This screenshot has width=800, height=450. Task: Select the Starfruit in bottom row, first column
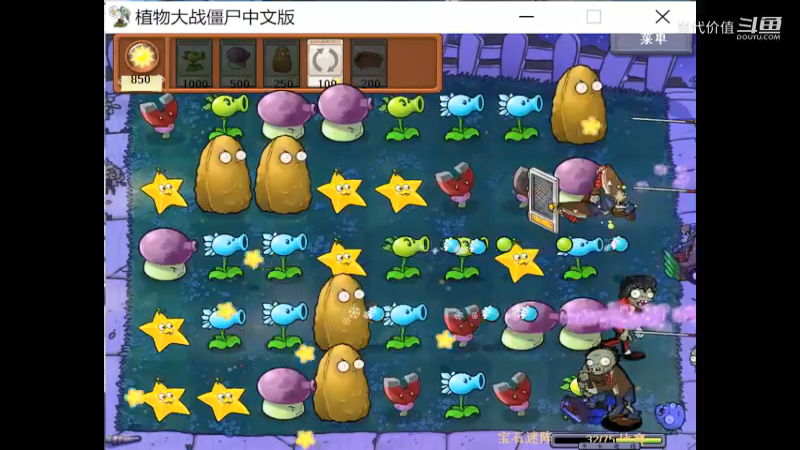pos(164,399)
